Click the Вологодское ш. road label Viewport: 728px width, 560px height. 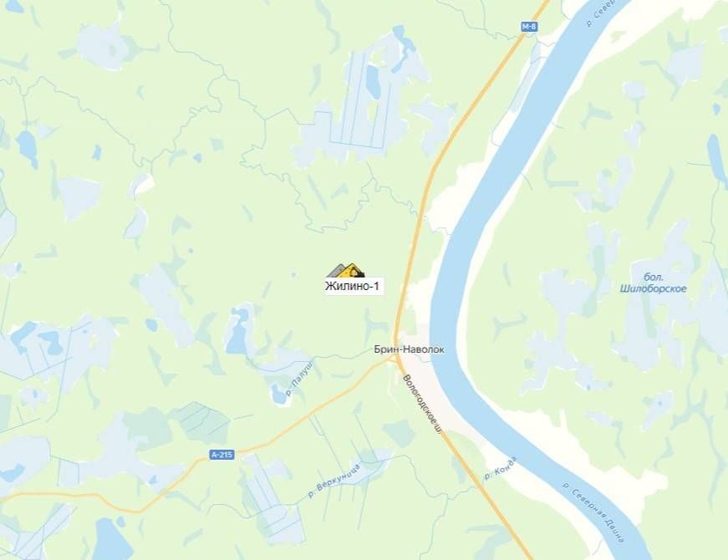422,404
